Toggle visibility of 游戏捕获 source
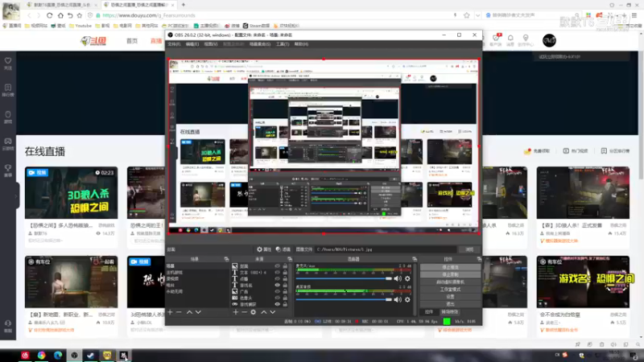Screen dimensions: 644x362 coord(277,304)
